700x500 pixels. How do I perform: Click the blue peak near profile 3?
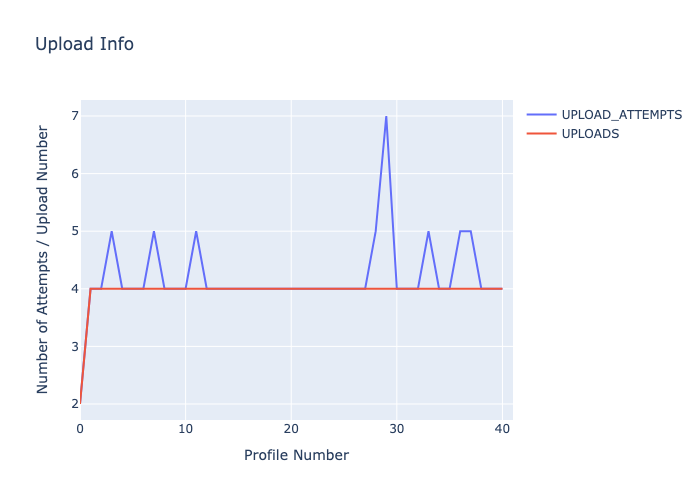[x=111, y=232]
